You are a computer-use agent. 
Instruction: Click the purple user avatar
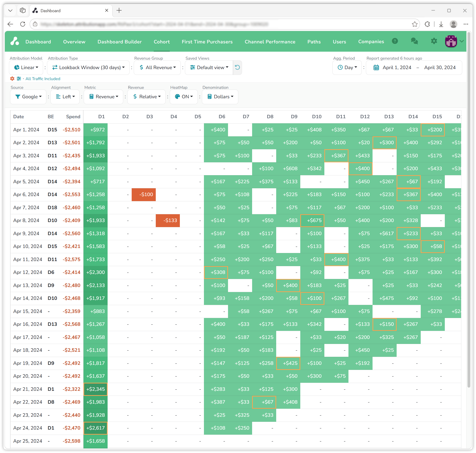coord(451,41)
